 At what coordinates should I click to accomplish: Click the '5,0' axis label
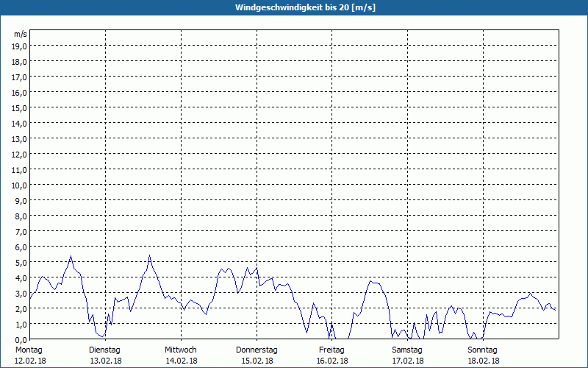(21, 263)
